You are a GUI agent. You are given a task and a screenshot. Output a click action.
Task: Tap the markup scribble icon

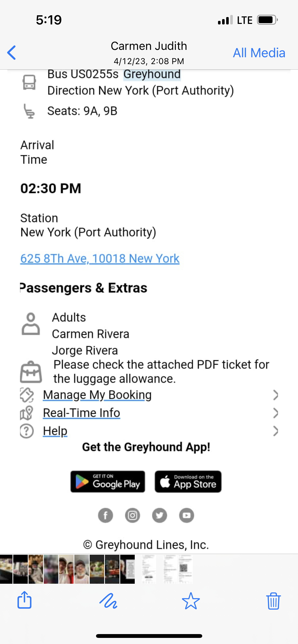(108, 601)
